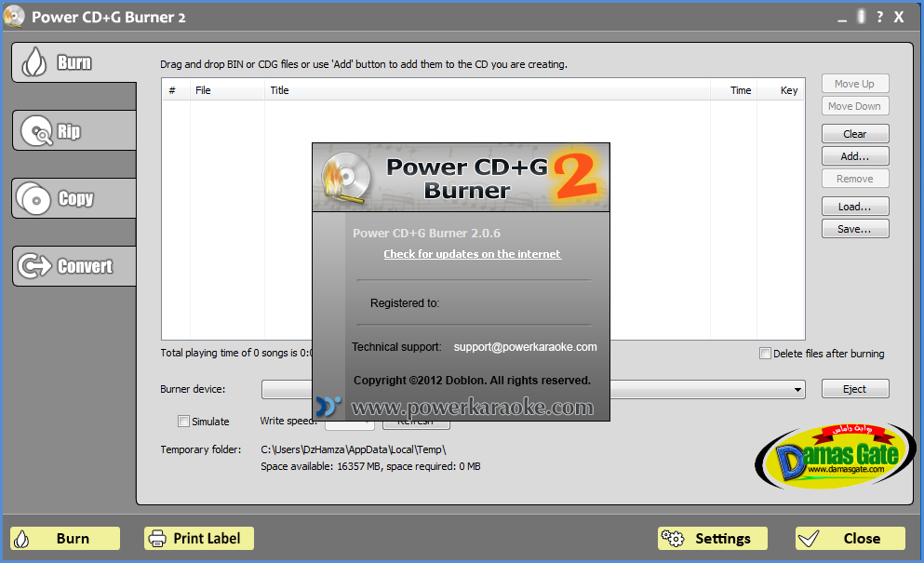Click the 'Space available: 16357 MB' text

(x=321, y=466)
